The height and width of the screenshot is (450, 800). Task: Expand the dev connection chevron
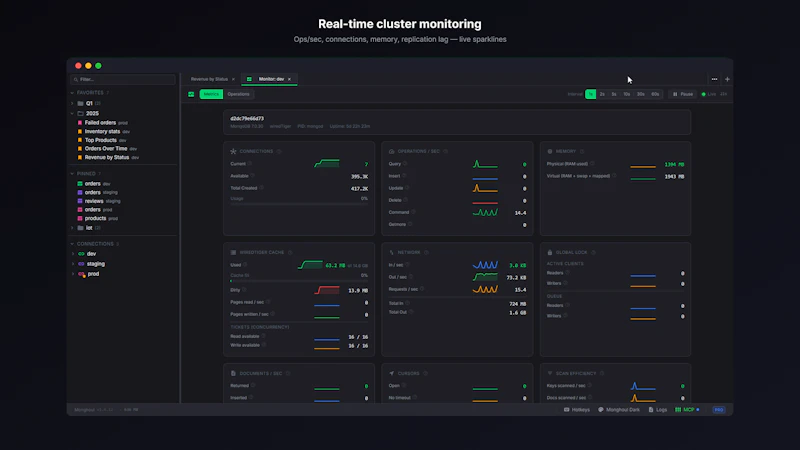pos(73,254)
